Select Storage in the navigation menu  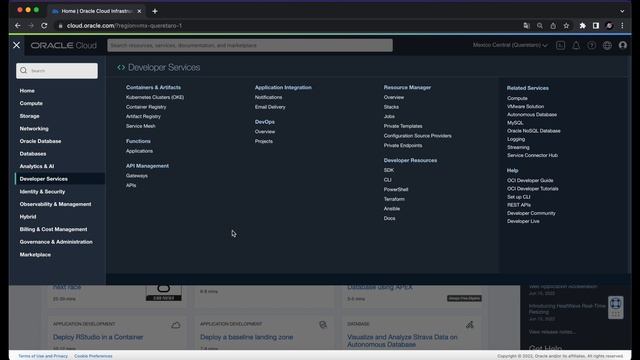point(29,116)
